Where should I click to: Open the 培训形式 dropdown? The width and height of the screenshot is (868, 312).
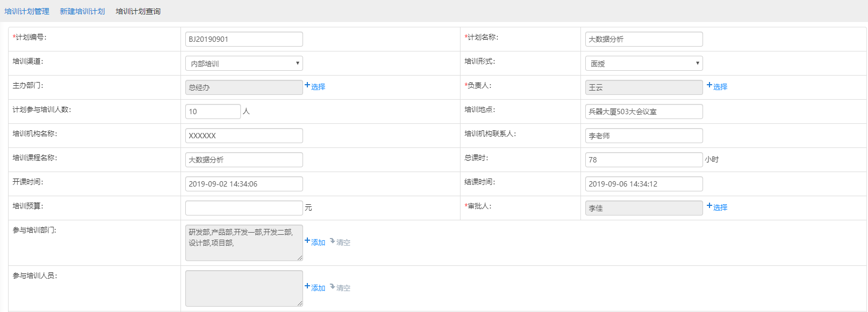[644, 63]
